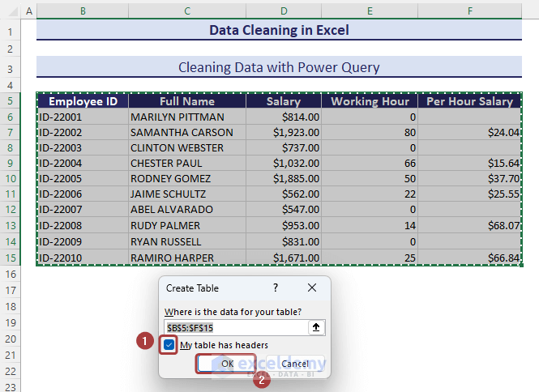The image size is (539, 392).
Task: Click the collapse range selector icon
Action: click(315, 327)
